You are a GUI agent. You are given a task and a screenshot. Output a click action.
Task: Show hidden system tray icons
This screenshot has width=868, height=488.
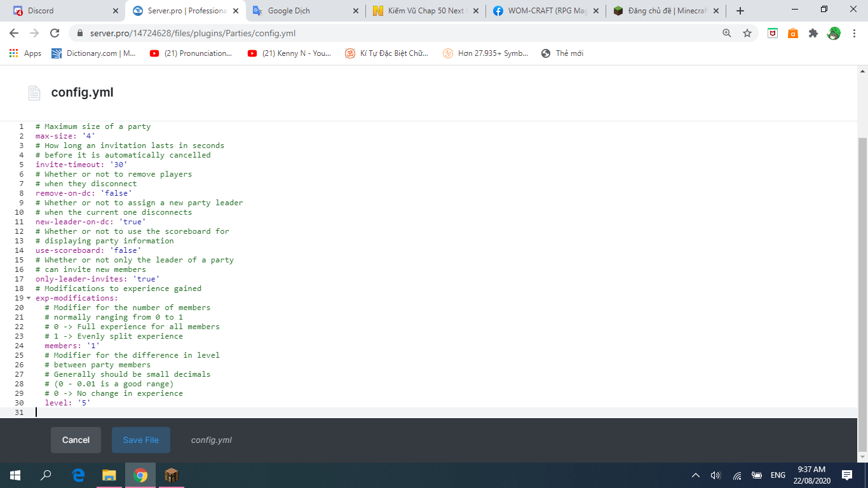click(695, 475)
